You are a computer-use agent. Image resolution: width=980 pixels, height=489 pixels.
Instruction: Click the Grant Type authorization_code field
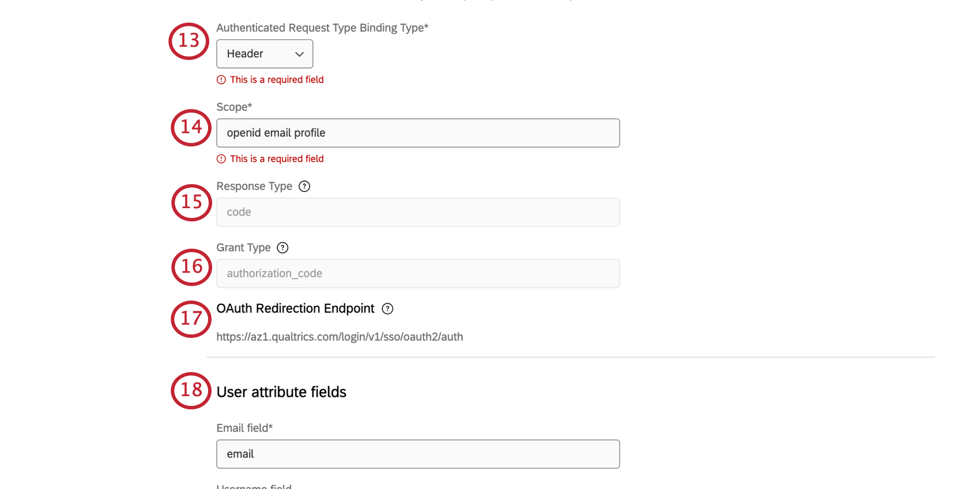[x=418, y=274]
